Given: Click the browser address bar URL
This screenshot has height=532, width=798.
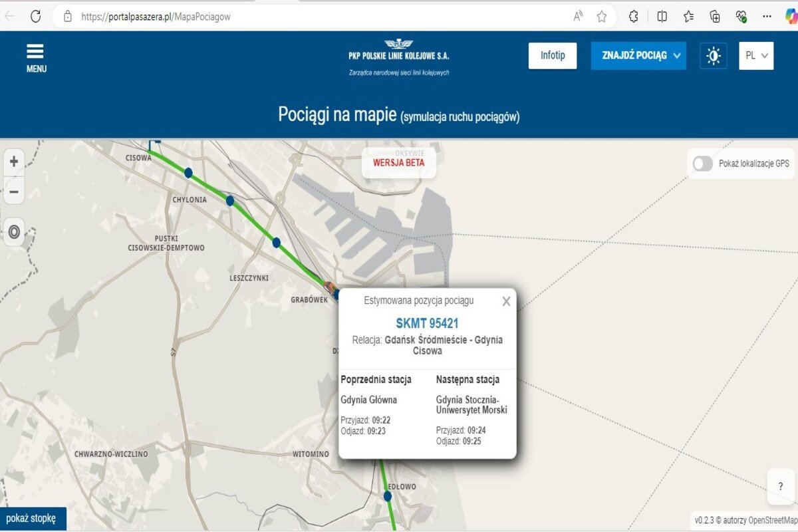Looking at the screenshot, I should coord(156,17).
